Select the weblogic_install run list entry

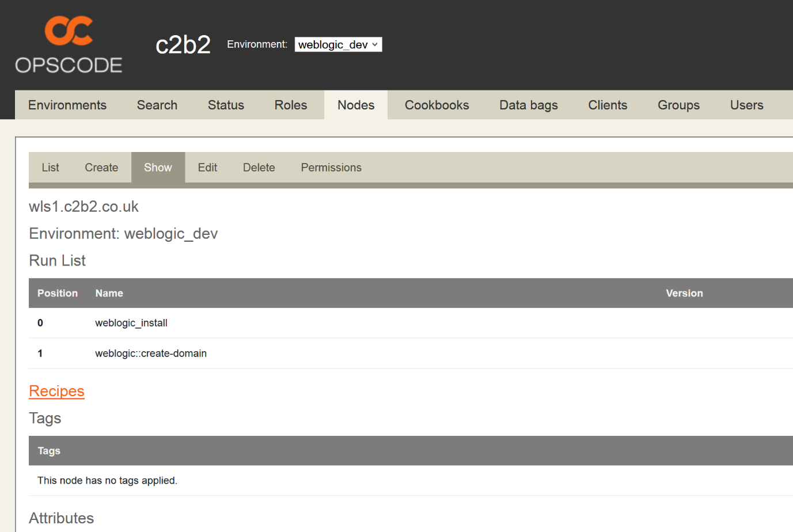[x=131, y=323]
